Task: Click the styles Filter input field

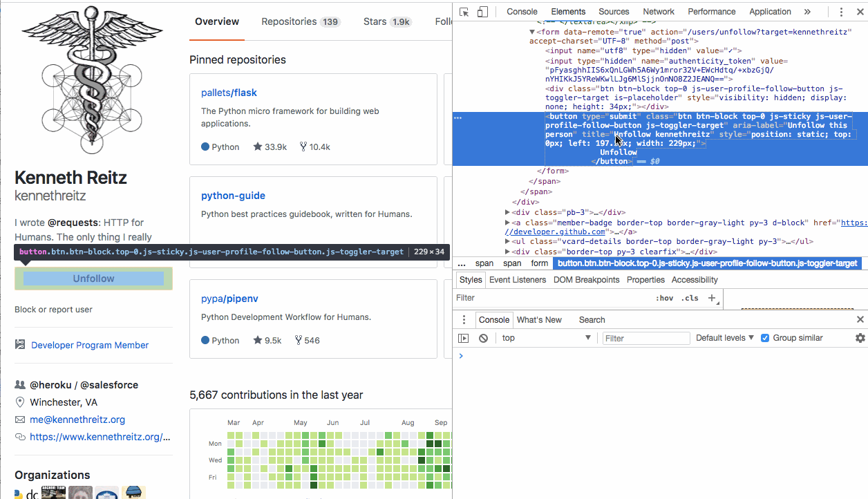Action: tap(551, 298)
